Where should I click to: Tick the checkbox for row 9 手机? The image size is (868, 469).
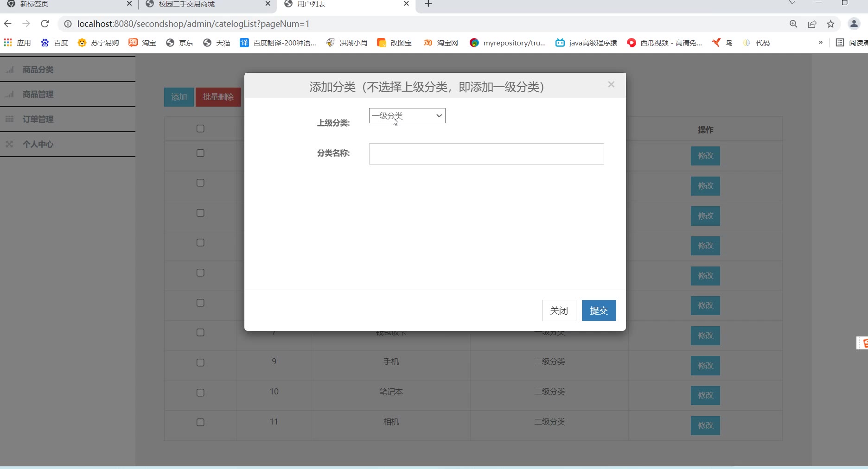pos(200,362)
